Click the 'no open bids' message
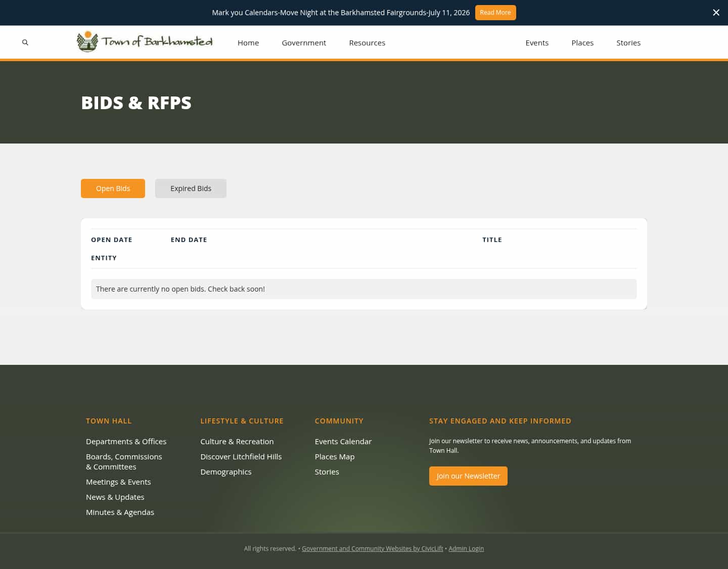 pos(363,289)
